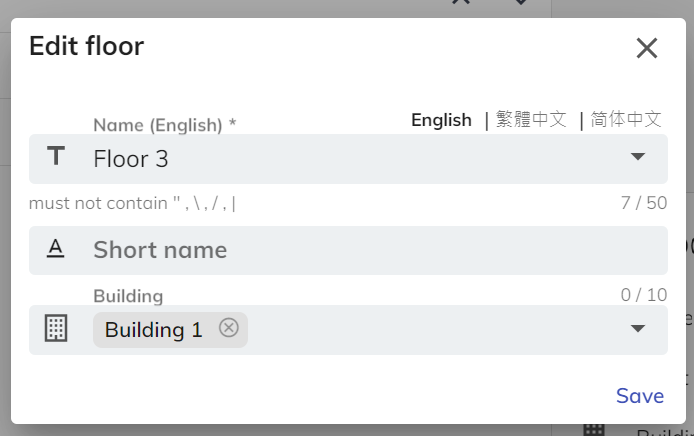Viewport: 694px width, 436px height.
Task: Click the 7 / 50 character counter
Action: [643, 203]
